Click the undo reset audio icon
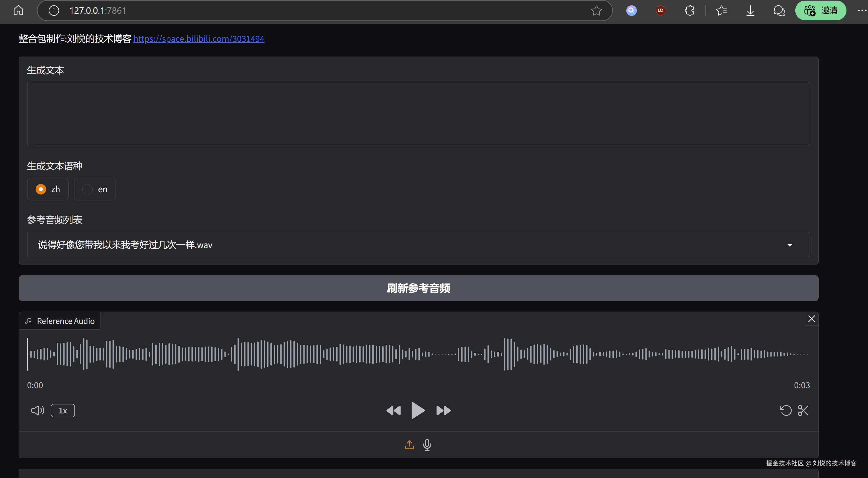 click(x=786, y=410)
